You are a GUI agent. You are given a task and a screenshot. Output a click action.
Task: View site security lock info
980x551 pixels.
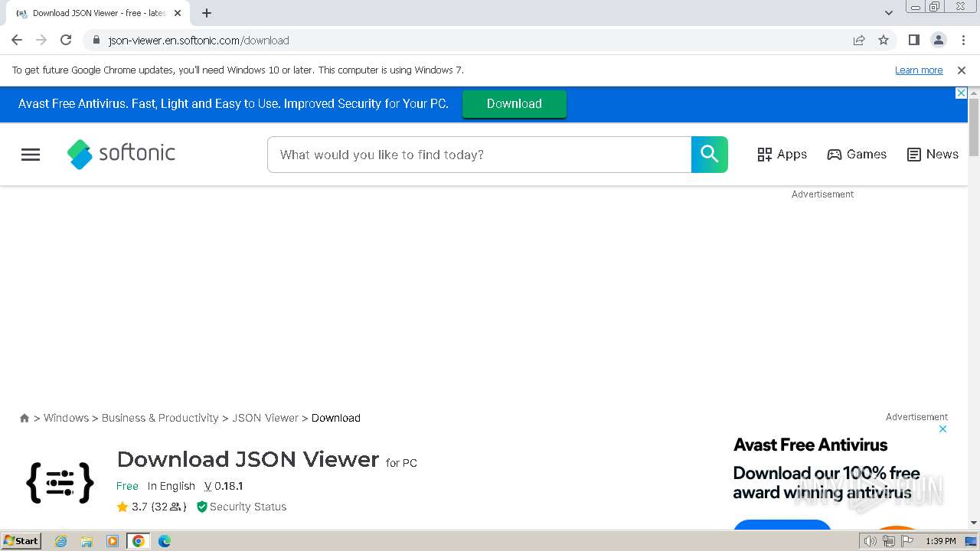(x=96, y=41)
